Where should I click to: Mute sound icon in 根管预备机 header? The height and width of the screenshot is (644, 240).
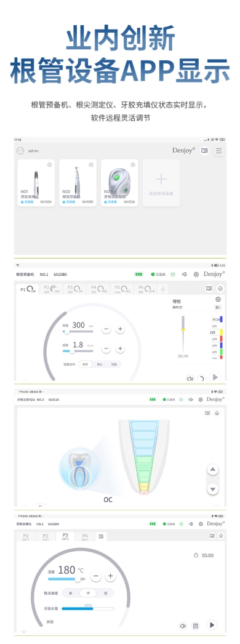[185, 275]
